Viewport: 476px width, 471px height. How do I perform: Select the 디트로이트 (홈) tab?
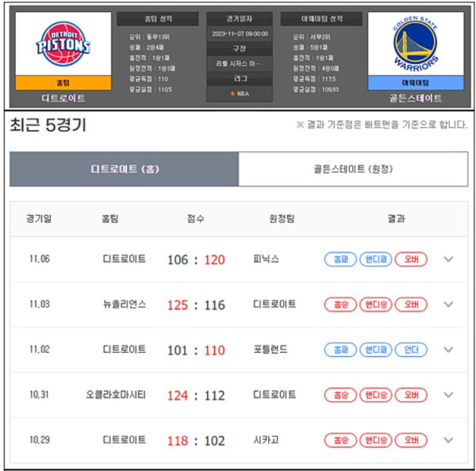pyautogui.click(x=125, y=169)
